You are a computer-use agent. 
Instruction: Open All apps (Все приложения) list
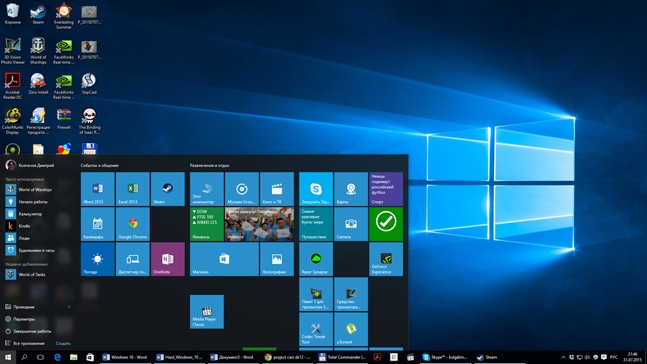[25, 343]
